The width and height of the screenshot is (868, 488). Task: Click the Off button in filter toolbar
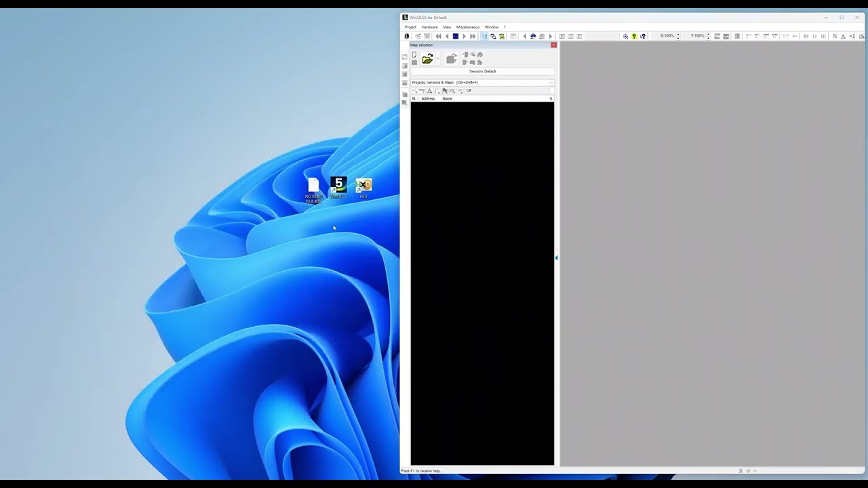point(469,90)
